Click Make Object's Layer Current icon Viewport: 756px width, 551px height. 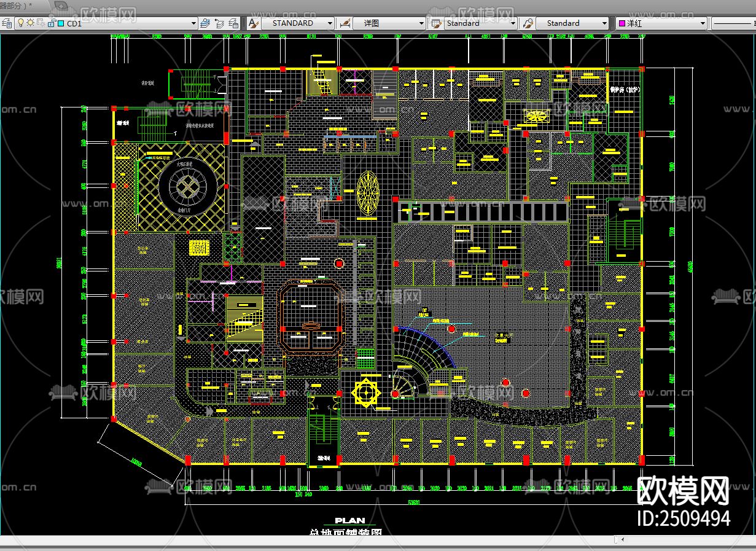(x=206, y=23)
